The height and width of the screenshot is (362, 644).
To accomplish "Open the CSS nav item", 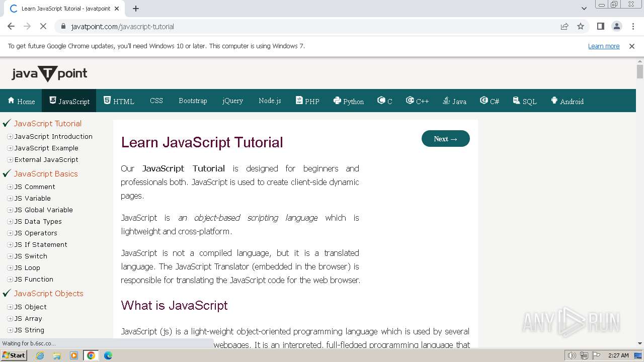I will (156, 101).
